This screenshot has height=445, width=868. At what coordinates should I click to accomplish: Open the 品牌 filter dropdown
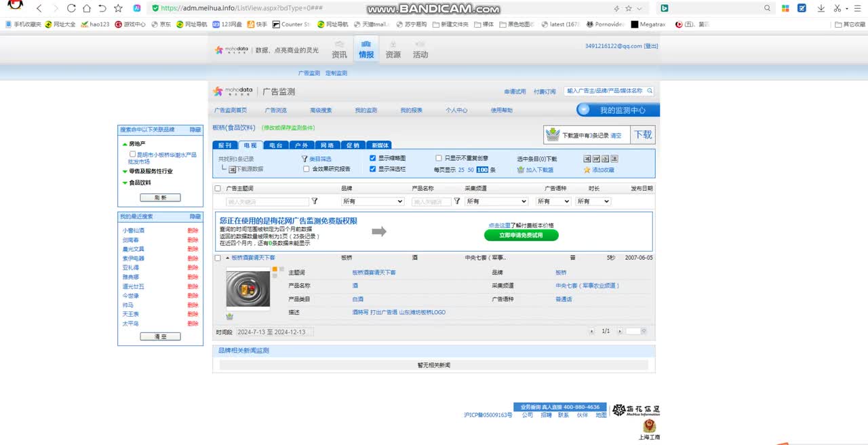click(373, 201)
